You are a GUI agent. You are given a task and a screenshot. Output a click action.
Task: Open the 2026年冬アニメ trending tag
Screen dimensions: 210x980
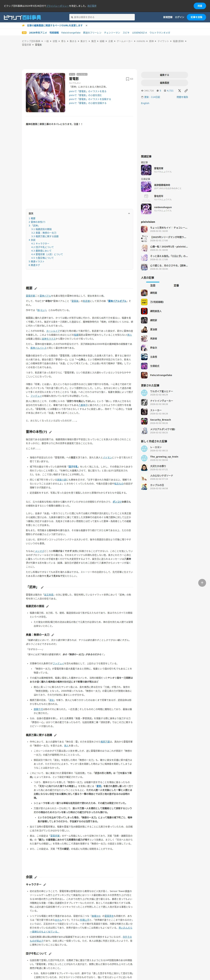point(38,33)
